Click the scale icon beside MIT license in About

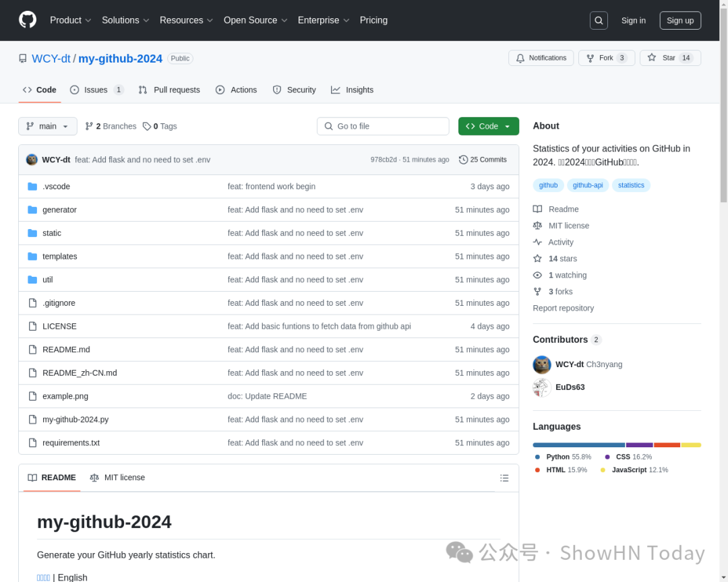point(537,226)
